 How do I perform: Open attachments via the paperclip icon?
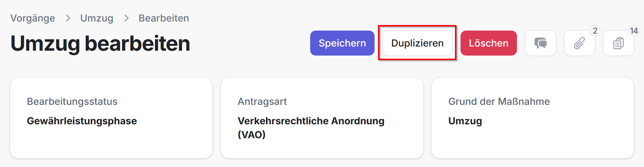click(x=579, y=43)
